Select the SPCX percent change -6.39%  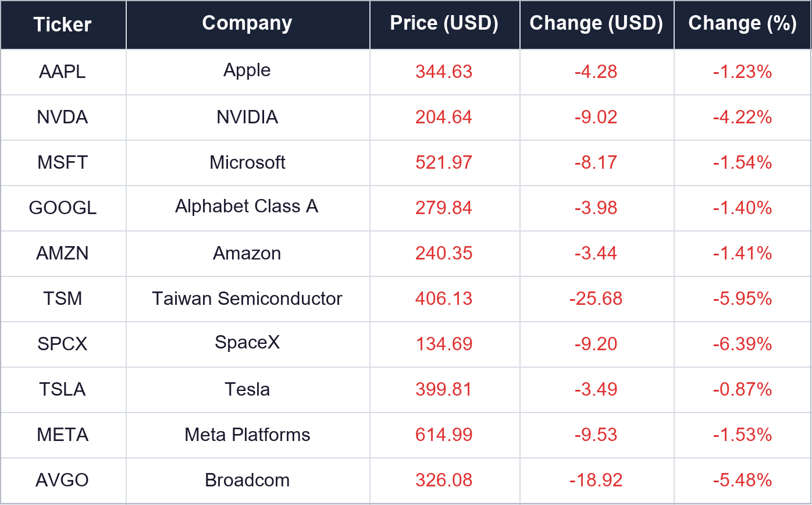(743, 344)
